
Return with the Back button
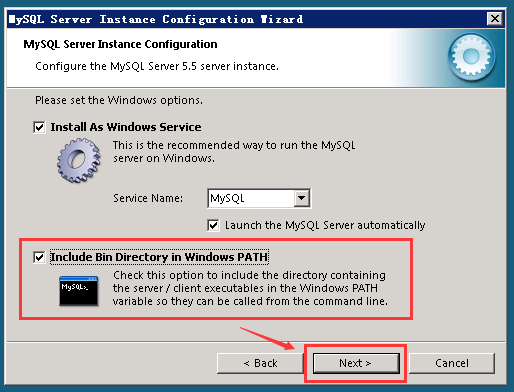260,363
